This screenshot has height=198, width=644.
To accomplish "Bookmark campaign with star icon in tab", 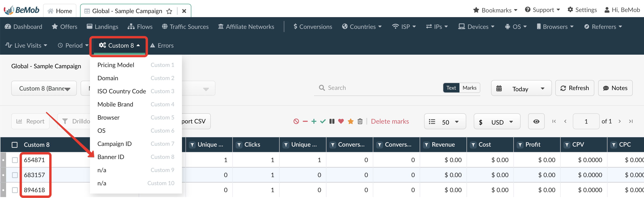I will (x=169, y=11).
